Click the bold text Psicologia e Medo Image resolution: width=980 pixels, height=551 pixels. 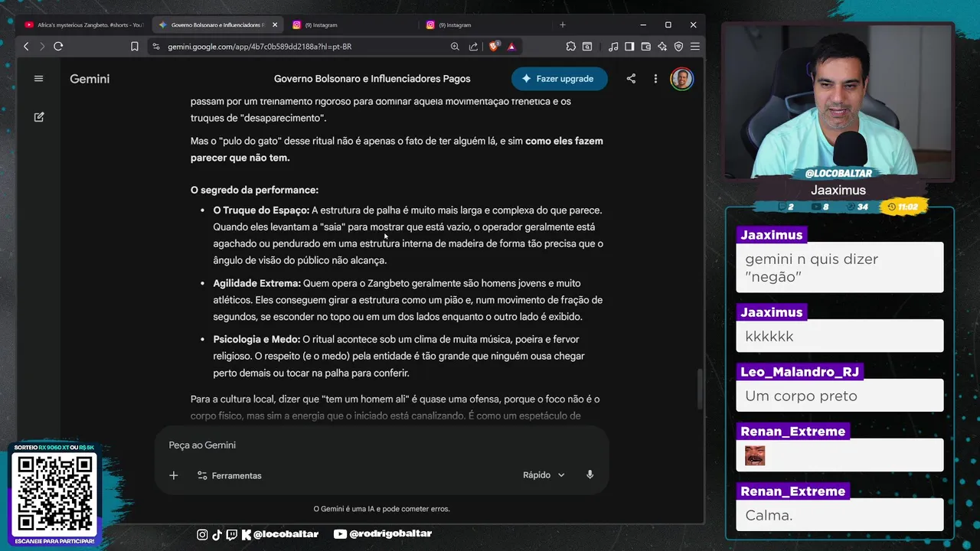point(256,339)
